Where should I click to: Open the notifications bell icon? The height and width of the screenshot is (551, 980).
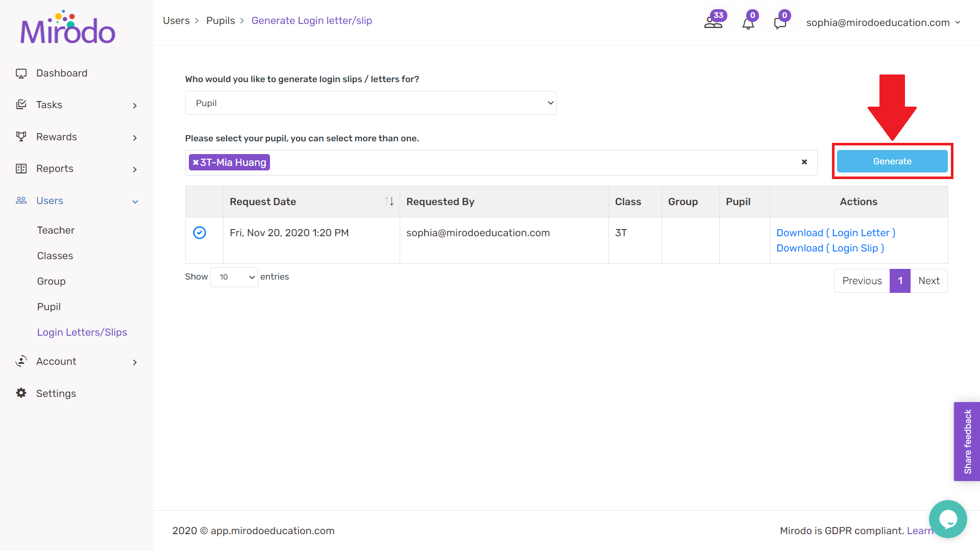point(748,23)
